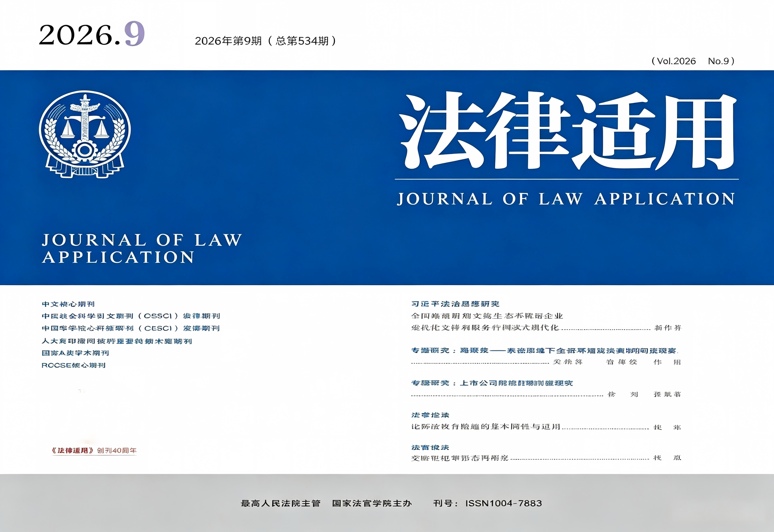The image size is (774, 532).
Task: Click the large "2026.9" issue date
Action: [92, 34]
